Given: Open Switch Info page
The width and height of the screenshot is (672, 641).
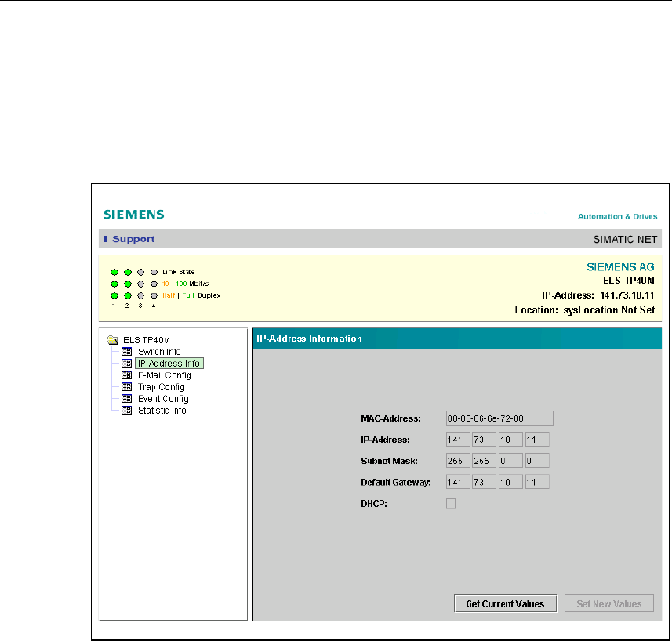Looking at the screenshot, I should pos(159,352).
